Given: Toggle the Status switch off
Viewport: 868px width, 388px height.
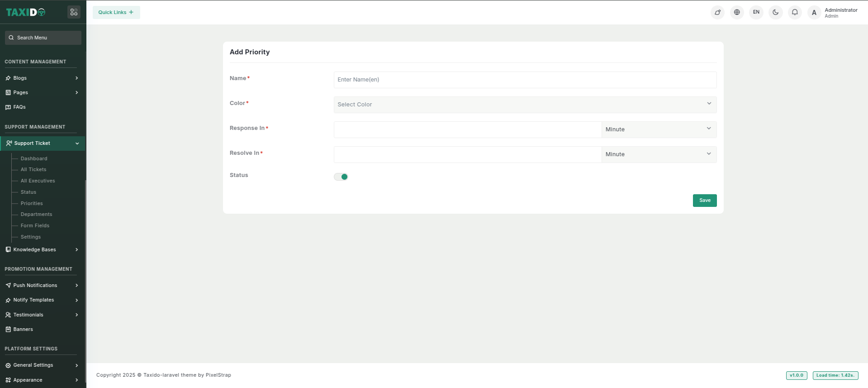Looking at the screenshot, I should 341,177.
